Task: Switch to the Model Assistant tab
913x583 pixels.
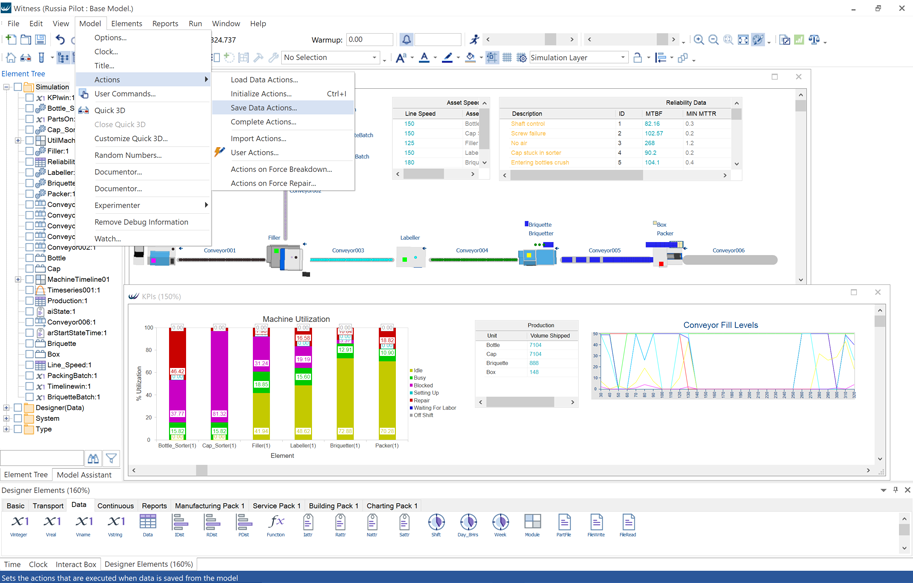Action: tap(84, 475)
